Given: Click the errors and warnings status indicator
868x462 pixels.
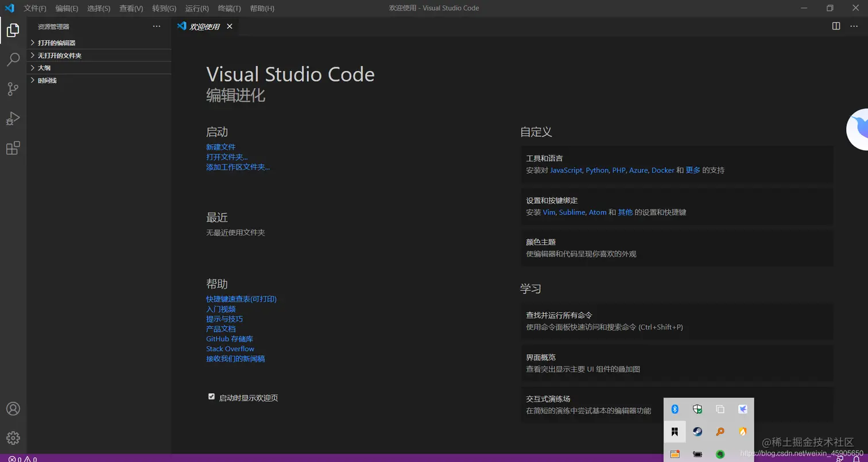Looking at the screenshot, I should [22, 459].
